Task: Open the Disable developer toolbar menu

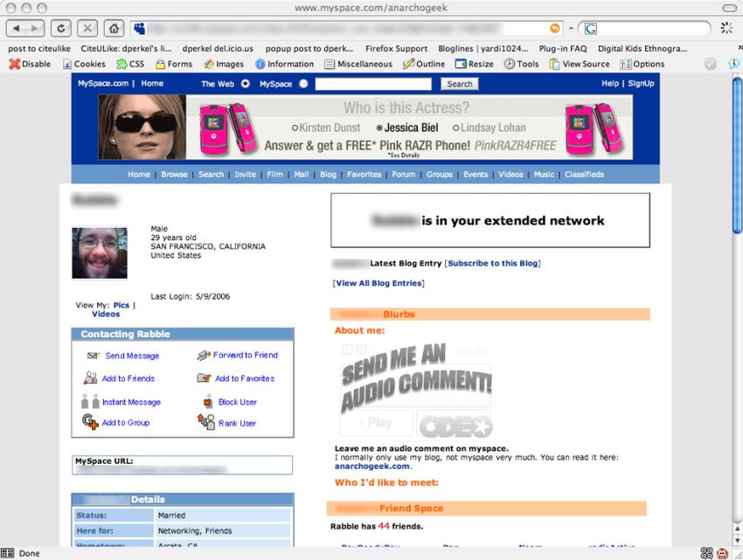Action: tap(30, 64)
